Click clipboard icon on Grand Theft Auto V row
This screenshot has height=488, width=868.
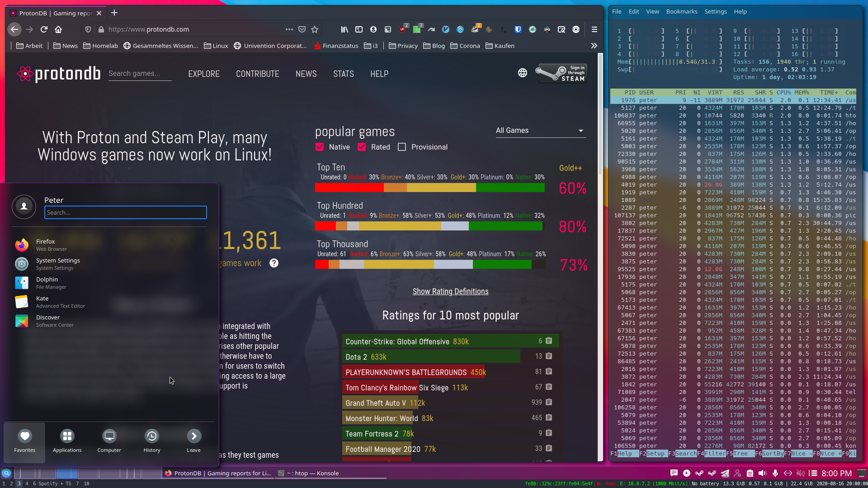coord(549,402)
